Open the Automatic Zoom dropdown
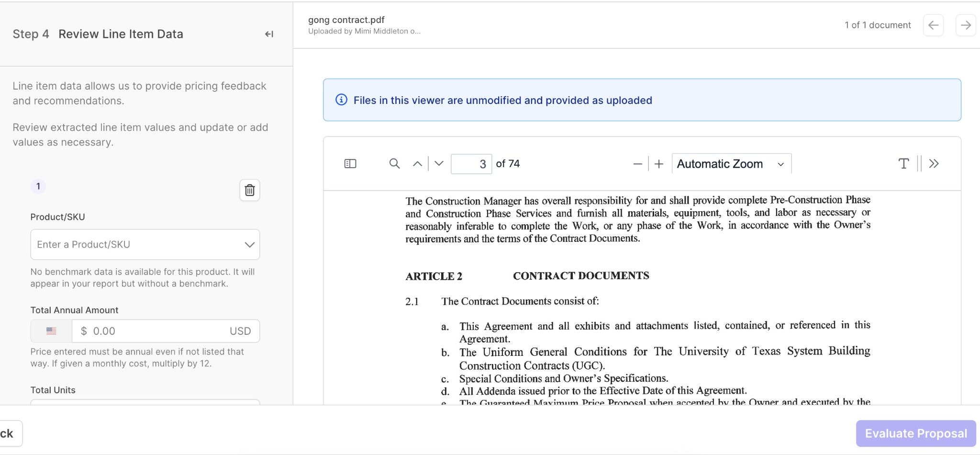This screenshot has height=455, width=980. tap(731, 164)
